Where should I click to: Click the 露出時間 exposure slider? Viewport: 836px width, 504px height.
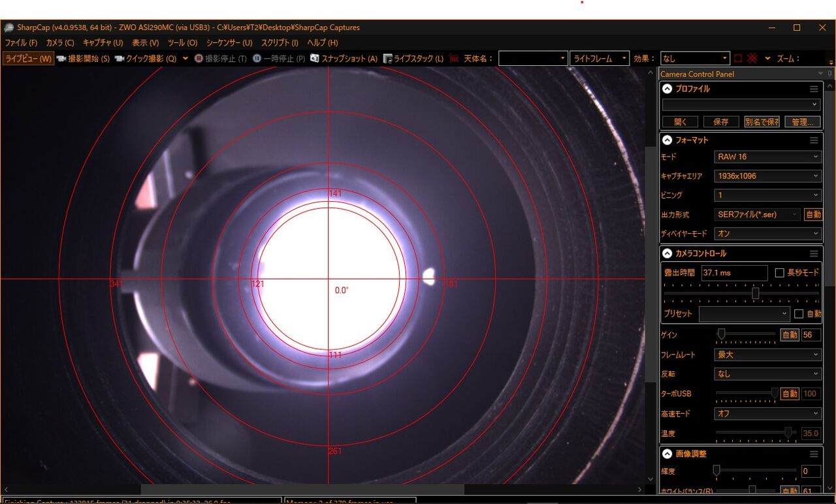(741, 293)
